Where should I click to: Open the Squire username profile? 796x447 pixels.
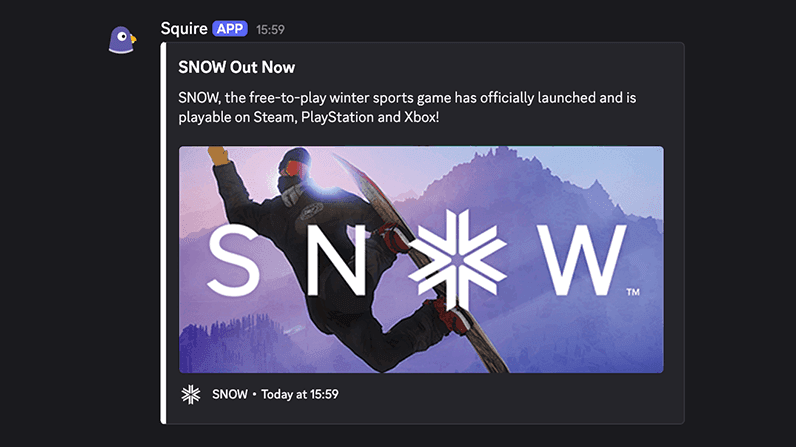tap(184, 29)
